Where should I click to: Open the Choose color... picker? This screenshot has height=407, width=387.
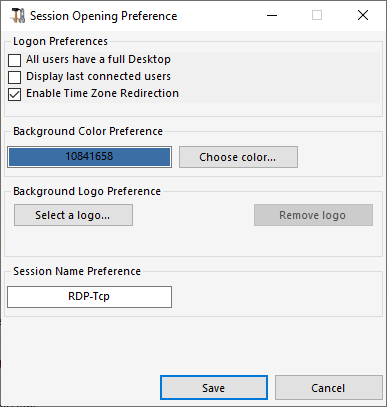coord(238,157)
